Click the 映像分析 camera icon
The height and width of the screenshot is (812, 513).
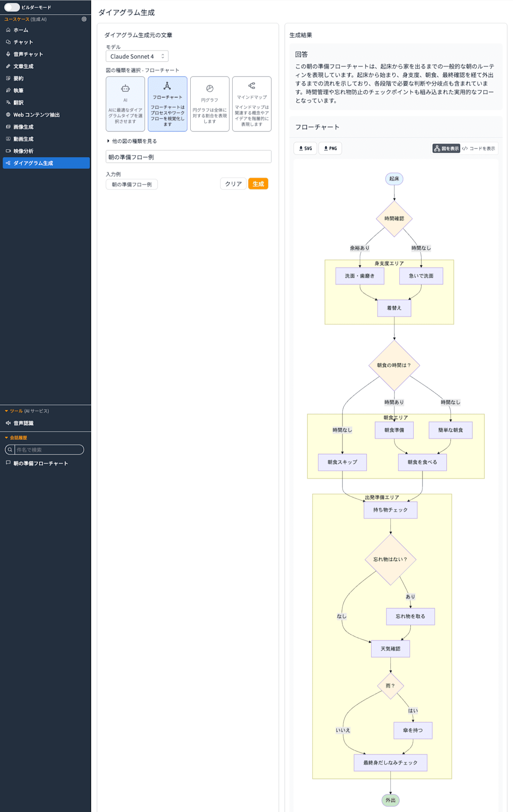point(8,151)
